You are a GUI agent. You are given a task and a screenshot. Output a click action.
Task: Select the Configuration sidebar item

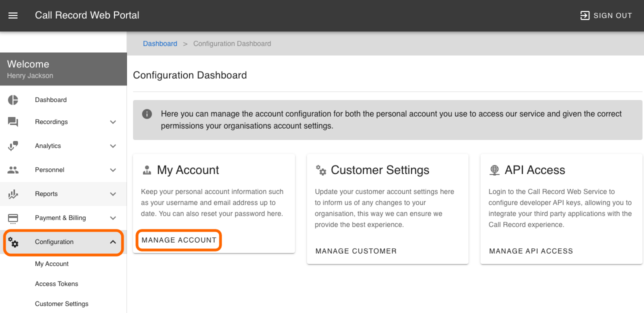coord(63,242)
